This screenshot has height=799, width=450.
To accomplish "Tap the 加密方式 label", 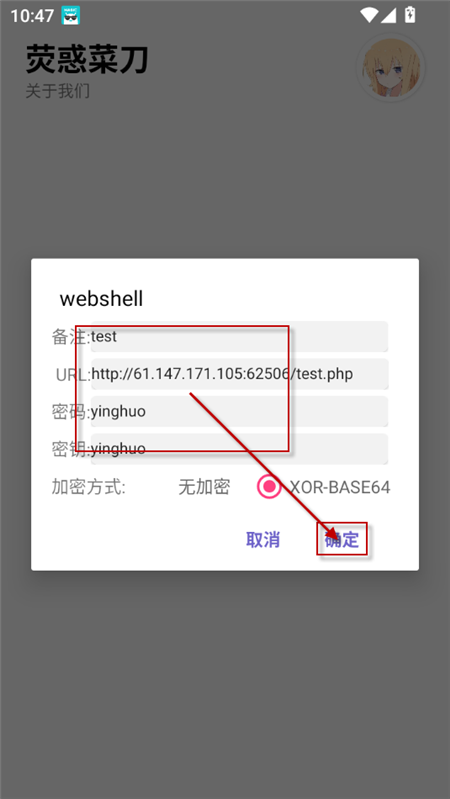I will pos(89,487).
